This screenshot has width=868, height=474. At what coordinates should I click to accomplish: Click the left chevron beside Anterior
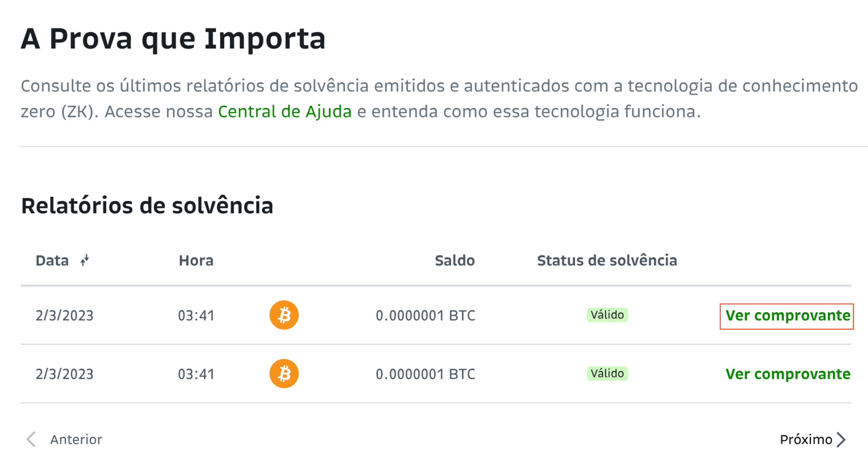pyautogui.click(x=31, y=439)
